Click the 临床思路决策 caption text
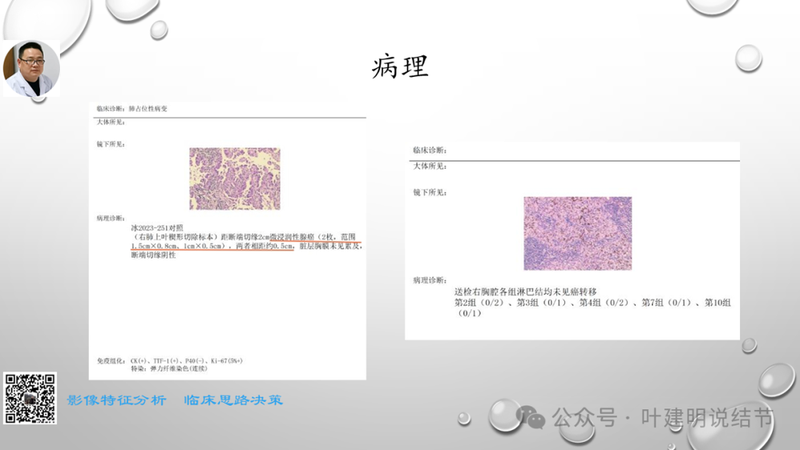Screen dimensions: 800x450 pos(233,400)
